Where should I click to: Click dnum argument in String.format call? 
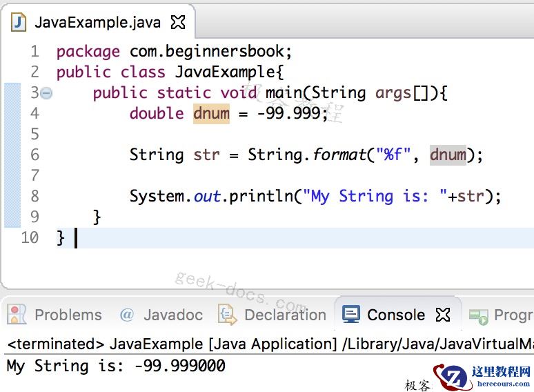(x=448, y=155)
